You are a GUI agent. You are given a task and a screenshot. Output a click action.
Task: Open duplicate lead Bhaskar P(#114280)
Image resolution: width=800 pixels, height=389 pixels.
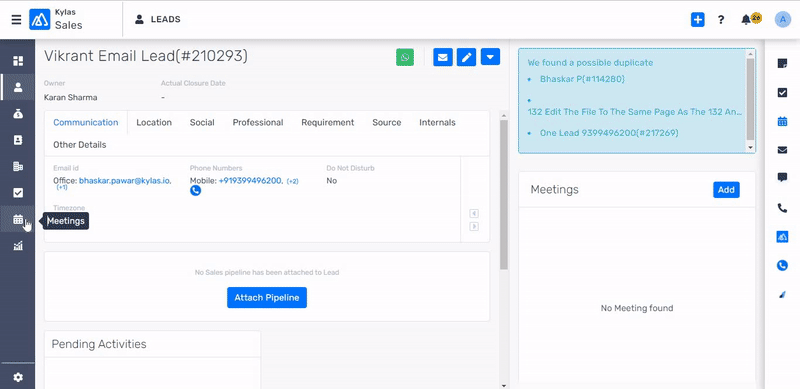click(583, 79)
